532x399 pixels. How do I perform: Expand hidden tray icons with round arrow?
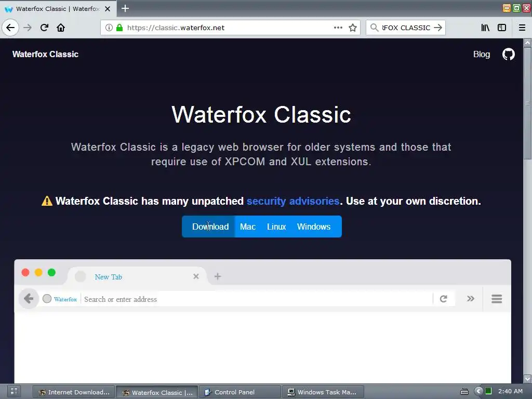tap(478, 391)
